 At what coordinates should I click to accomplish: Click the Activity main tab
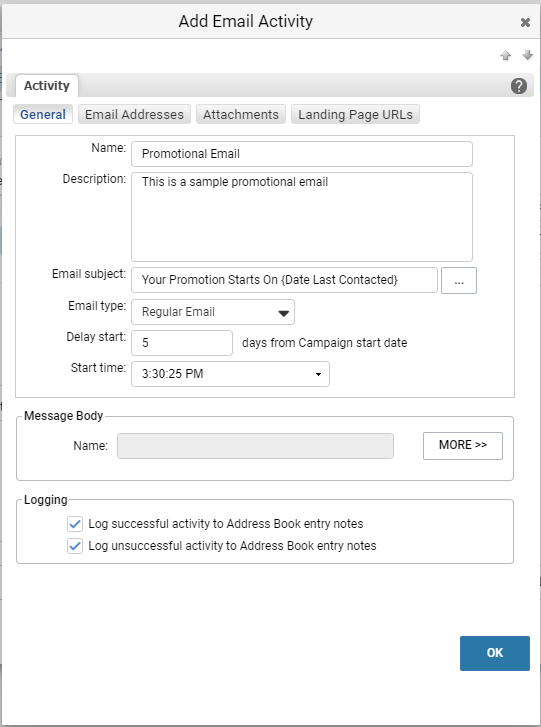coord(47,86)
